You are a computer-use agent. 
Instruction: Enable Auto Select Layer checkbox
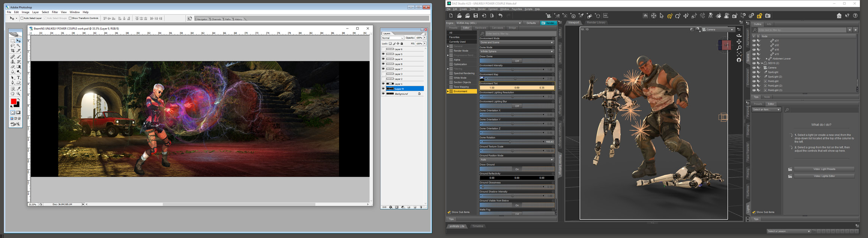(22, 18)
